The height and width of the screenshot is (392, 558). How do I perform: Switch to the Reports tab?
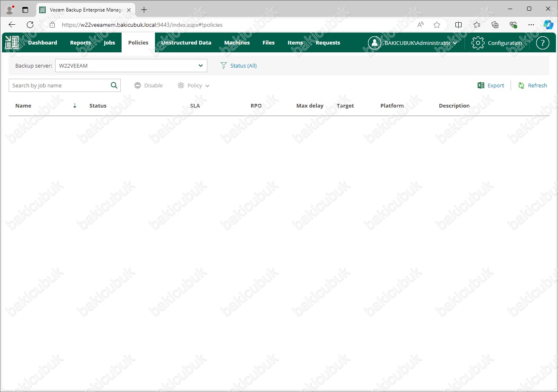[x=80, y=42]
